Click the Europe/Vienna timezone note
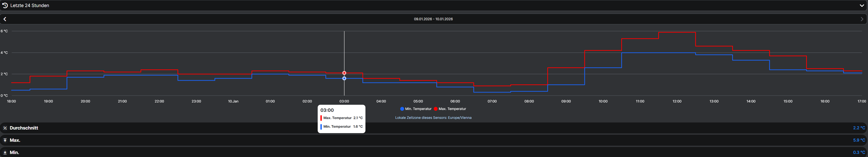 (x=433, y=118)
